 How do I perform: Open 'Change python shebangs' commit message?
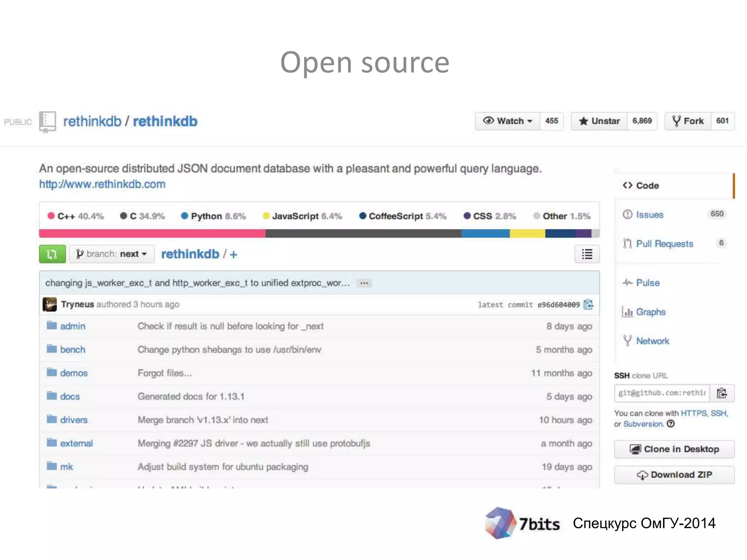(229, 350)
